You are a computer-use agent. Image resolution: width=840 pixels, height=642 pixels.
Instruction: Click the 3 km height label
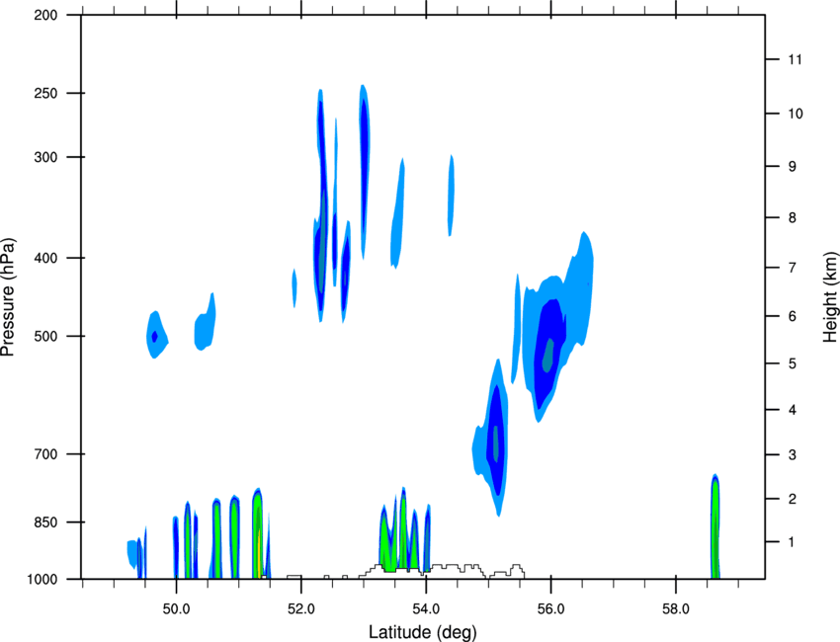792,455
